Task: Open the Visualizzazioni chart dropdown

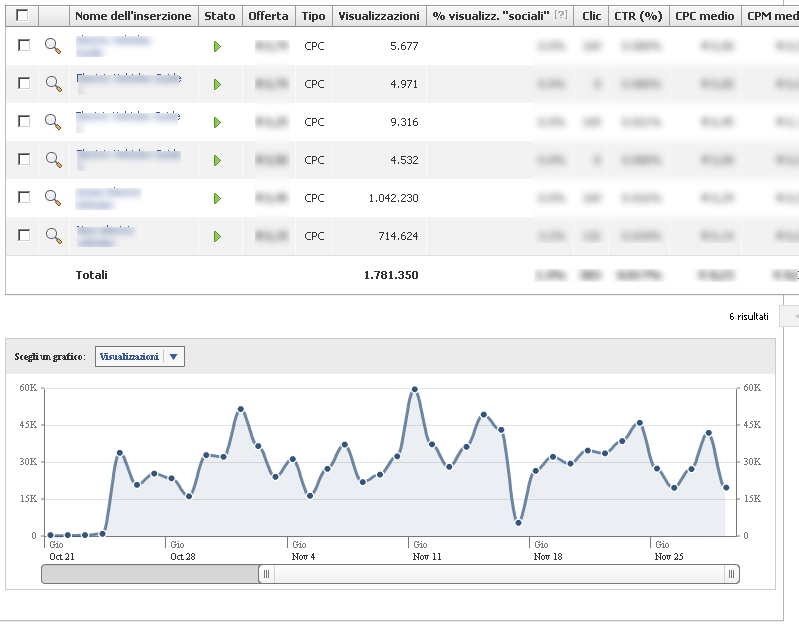Action: click(140, 357)
